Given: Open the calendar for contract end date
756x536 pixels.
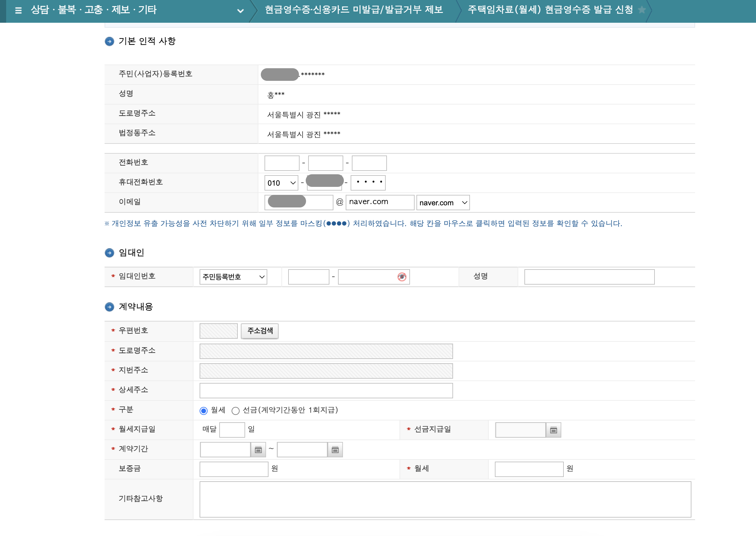Looking at the screenshot, I should [336, 449].
